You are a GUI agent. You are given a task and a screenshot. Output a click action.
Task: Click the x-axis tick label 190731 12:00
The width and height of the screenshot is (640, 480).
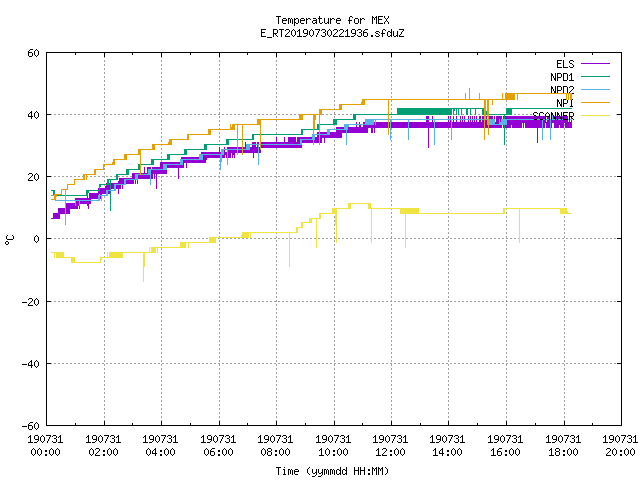pyautogui.click(x=391, y=446)
